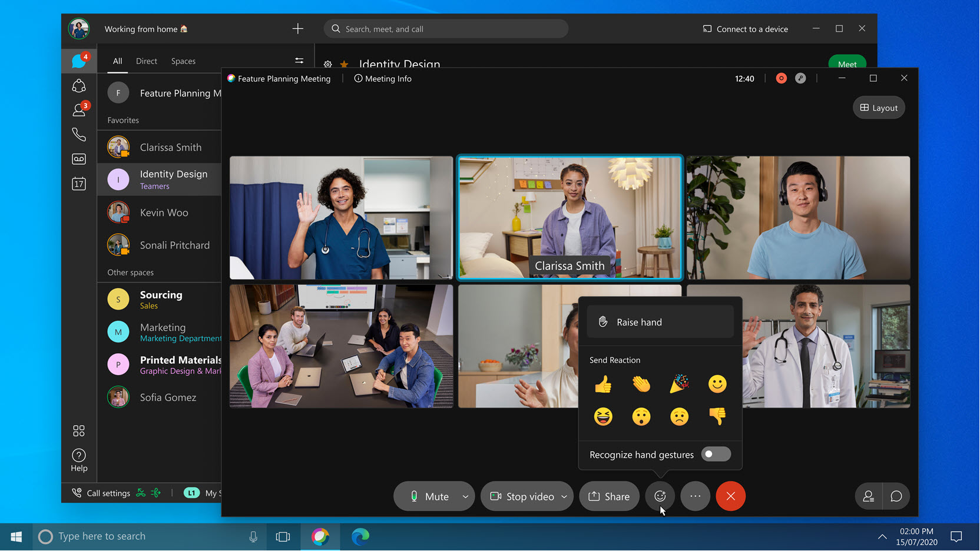Open the Marketing space
The height and width of the screenshot is (551, 980).
click(160, 332)
